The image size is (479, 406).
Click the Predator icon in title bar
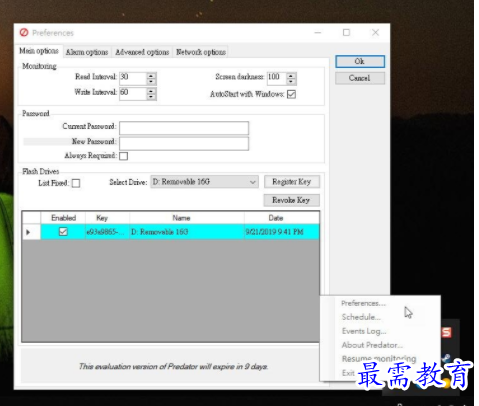(24, 32)
